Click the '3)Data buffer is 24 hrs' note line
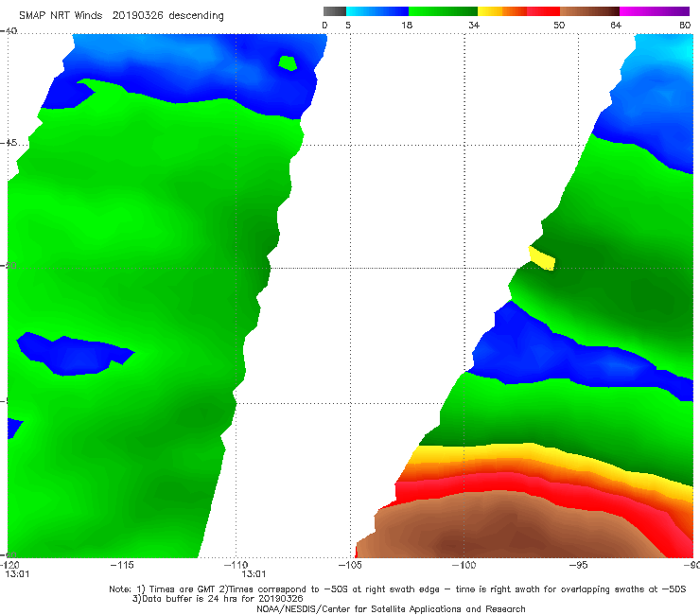Viewport: 700px width, 615px height. 218,599
